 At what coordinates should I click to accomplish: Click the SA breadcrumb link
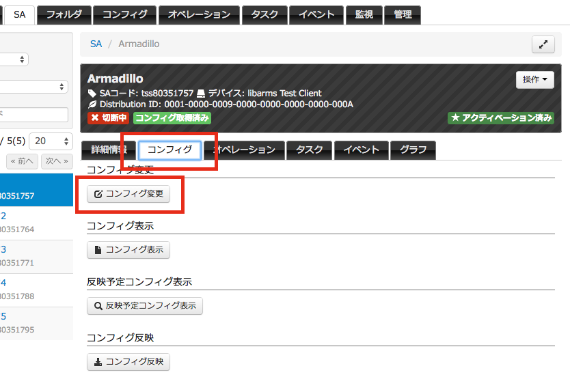(x=96, y=44)
